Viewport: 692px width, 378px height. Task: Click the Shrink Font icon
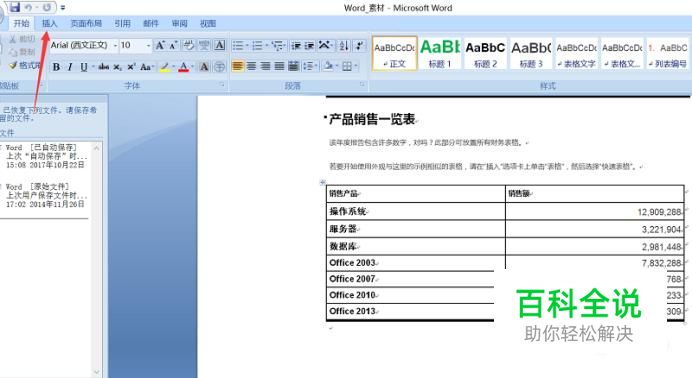tap(173, 45)
